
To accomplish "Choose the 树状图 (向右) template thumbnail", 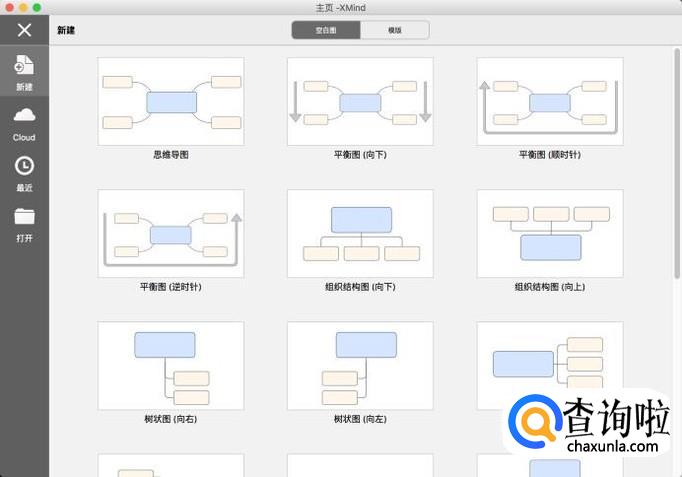I will tap(171, 366).
